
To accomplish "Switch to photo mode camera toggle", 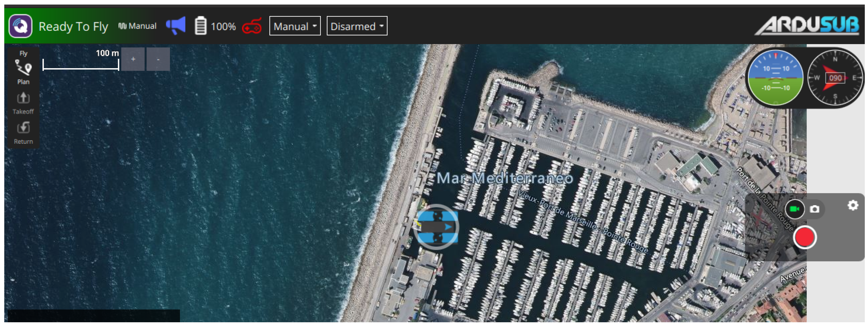I will pos(815,209).
